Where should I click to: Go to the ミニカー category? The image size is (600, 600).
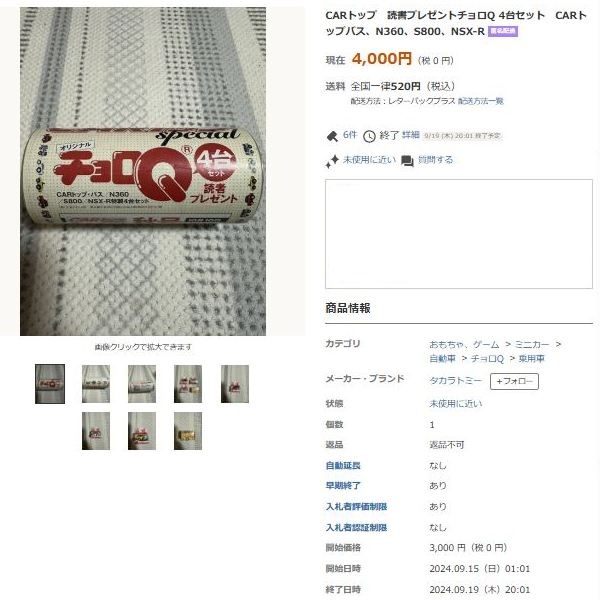click(x=532, y=344)
